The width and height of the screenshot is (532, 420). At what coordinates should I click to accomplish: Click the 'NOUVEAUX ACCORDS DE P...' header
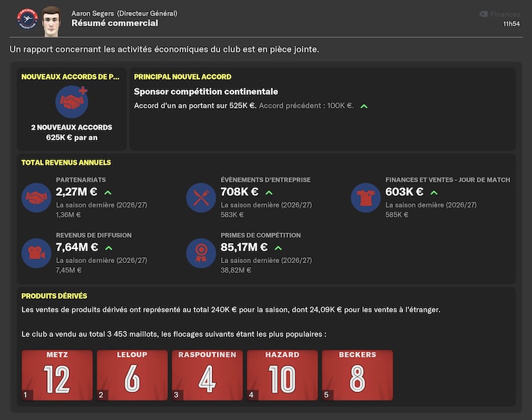tap(70, 77)
